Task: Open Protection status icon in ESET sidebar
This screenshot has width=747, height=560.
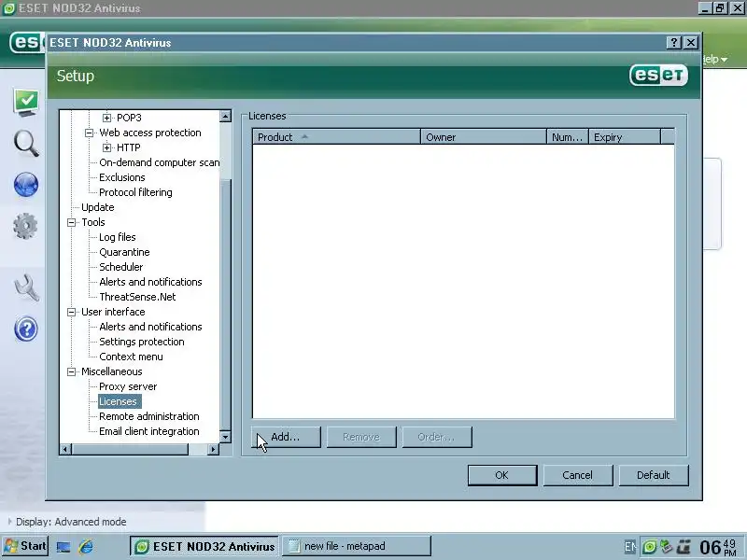Action: click(x=26, y=102)
